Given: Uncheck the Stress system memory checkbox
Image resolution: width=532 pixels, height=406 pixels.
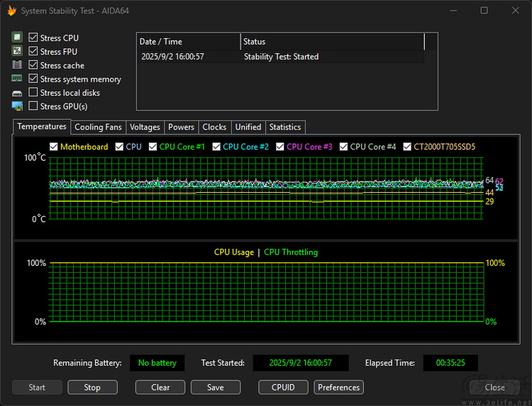Looking at the screenshot, I should click(33, 79).
